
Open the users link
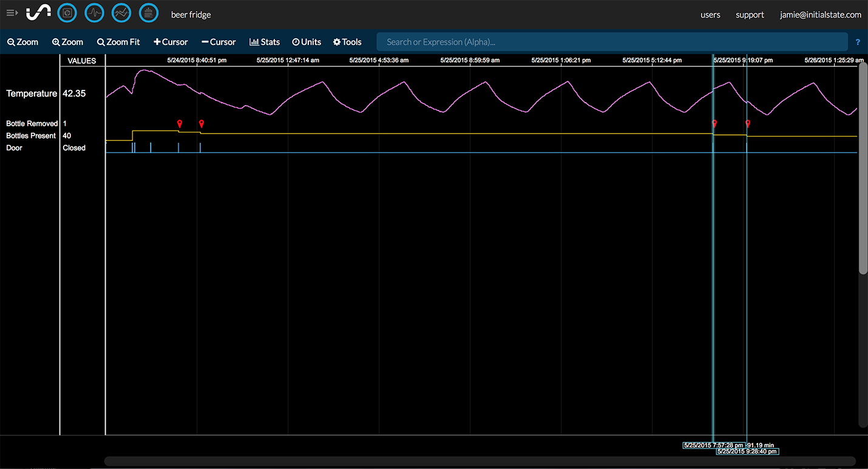pyautogui.click(x=710, y=15)
